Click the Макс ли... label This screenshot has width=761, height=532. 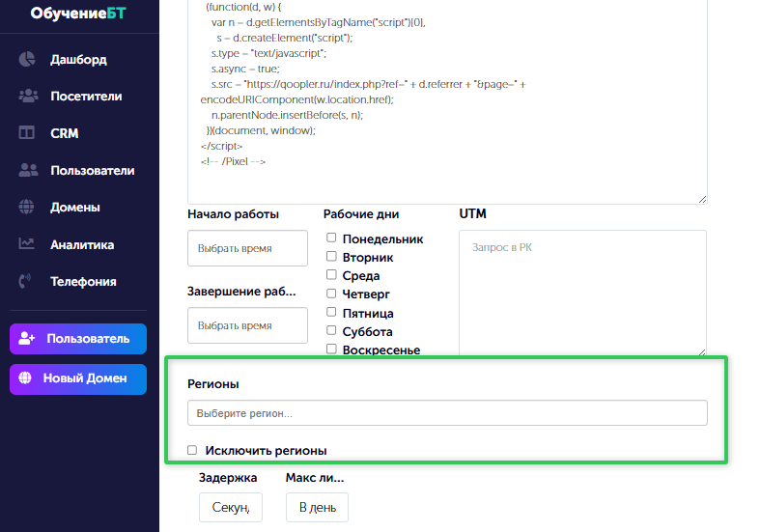tap(315, 478)
